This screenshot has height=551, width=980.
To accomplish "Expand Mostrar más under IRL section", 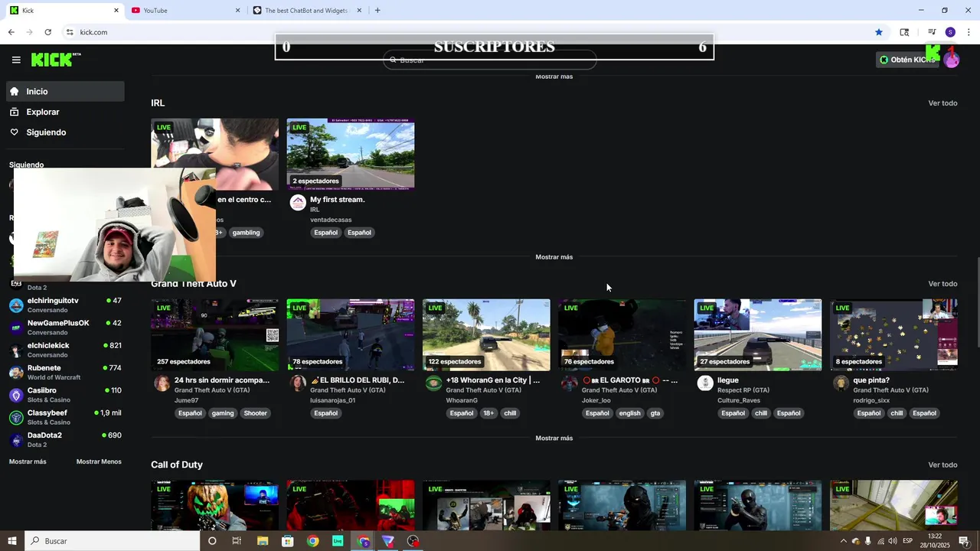I will (x=554, y=257).
